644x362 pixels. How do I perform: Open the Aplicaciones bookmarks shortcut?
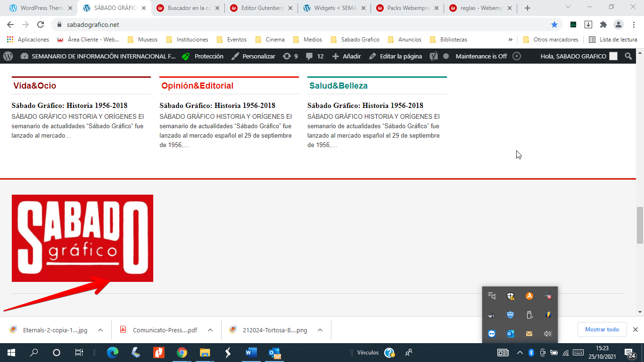(x=28, y=40)
